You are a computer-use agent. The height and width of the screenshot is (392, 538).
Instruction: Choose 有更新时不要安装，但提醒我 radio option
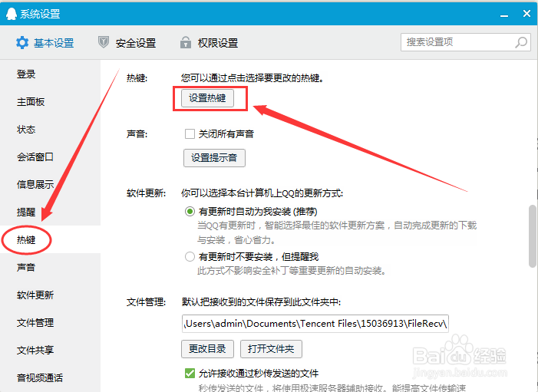click(x=190, y=256)
